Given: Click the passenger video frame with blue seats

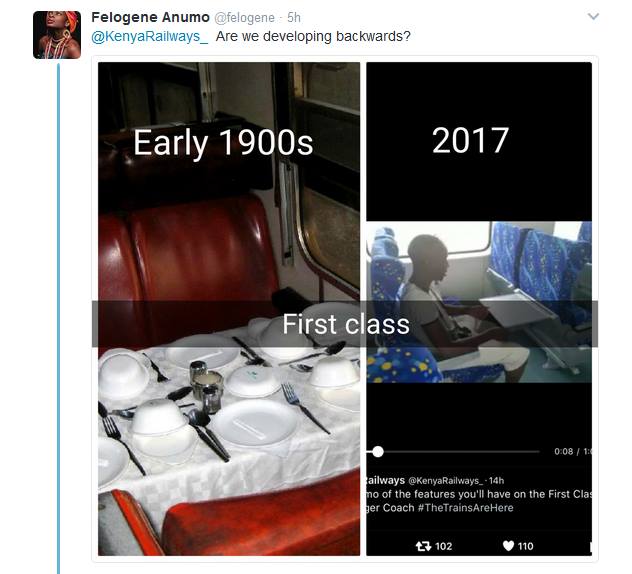Looking at the screenshot, I should point(479,302).
